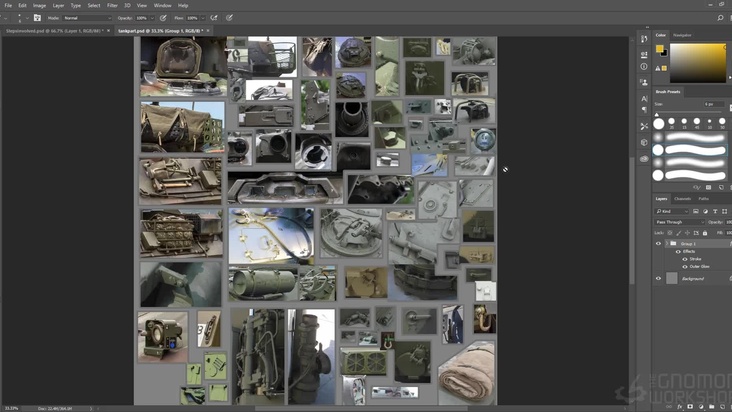Open the Info panel icon in collapsed dock
732x412 pixels.
[644, 67]
